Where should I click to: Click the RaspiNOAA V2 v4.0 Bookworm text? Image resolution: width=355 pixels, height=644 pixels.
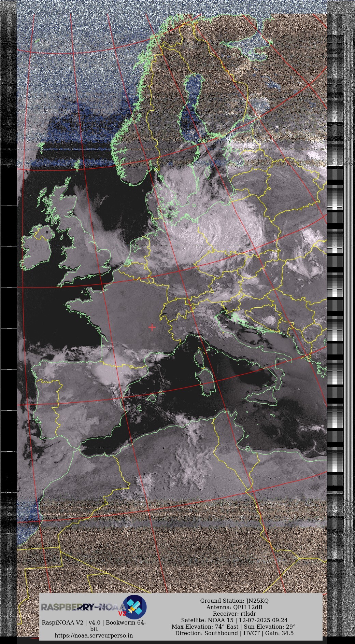coord(94,622)
